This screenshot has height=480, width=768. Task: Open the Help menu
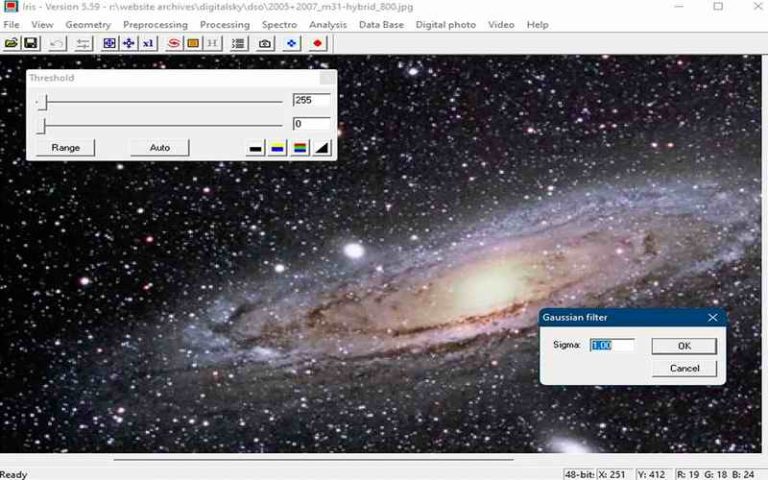point(537,24)
